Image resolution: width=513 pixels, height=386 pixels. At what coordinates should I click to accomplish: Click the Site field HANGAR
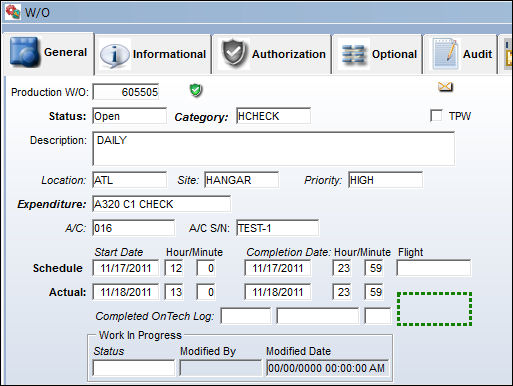(x=242, y=180)
